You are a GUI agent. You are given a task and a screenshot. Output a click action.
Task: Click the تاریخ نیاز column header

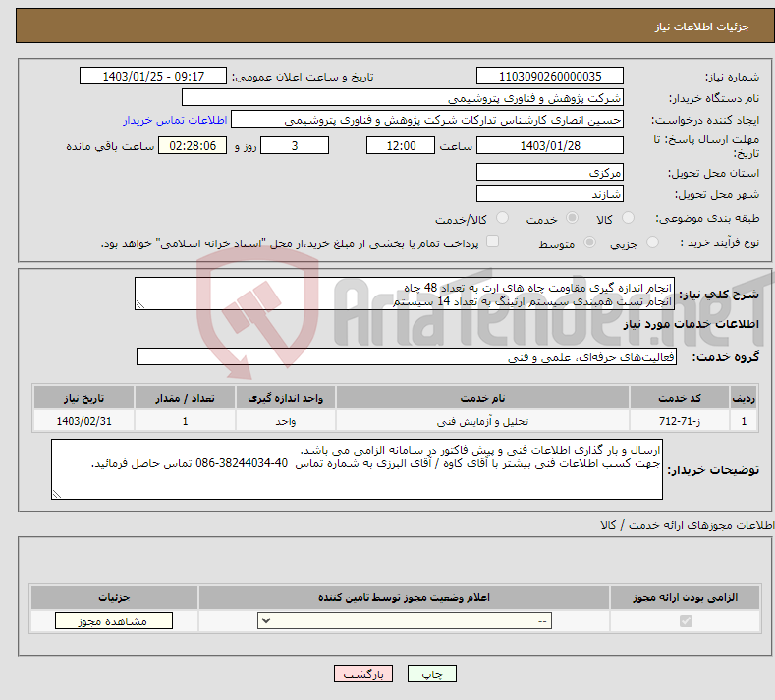83,398
